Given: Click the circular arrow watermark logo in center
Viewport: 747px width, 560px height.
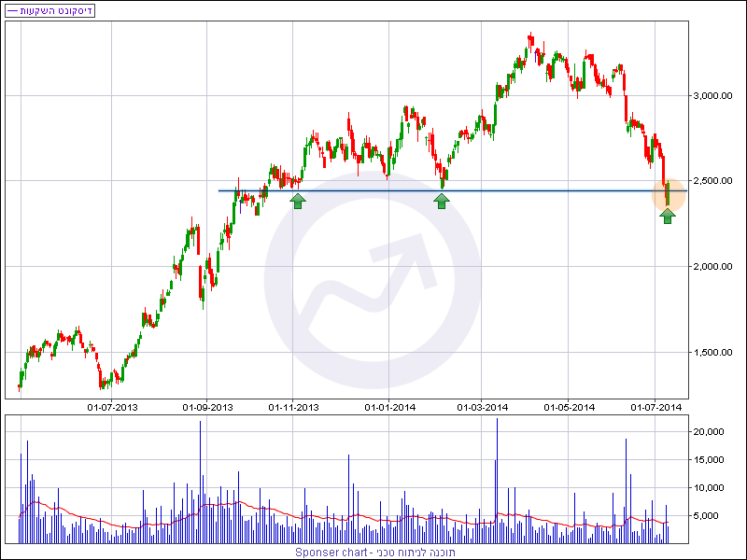Looking at the screenshot, I should (372, 280).
